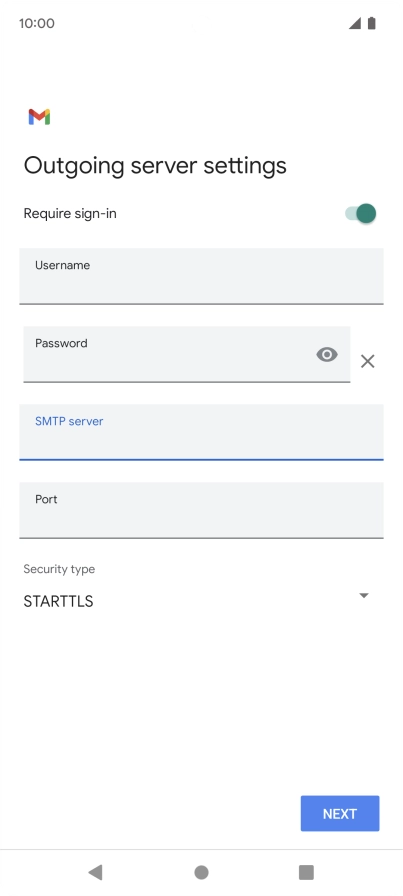Tap the Android home circle button
This screenshot has height=896, width=403.
tap(201, 872)
